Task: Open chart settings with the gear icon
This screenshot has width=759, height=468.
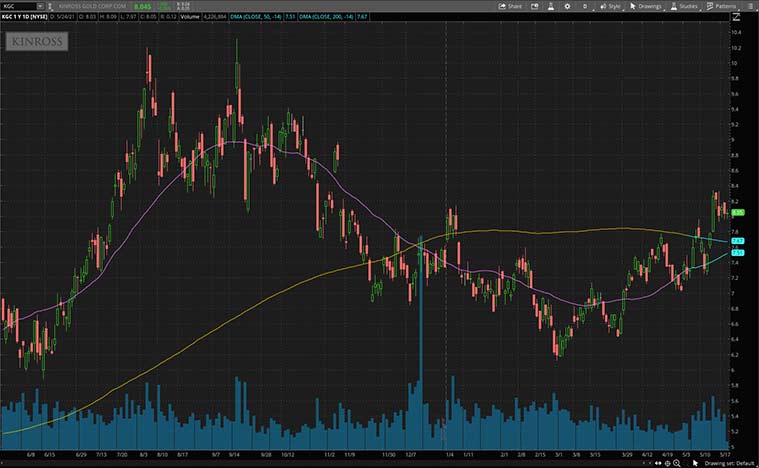Action: click(567, 6)
